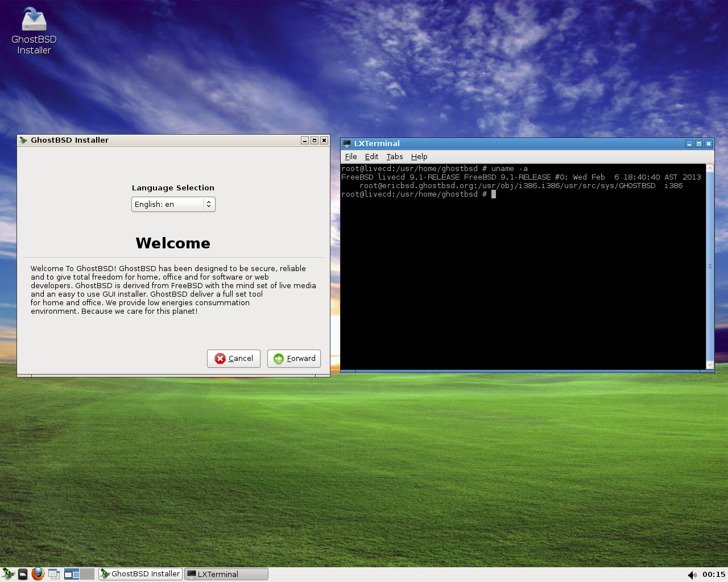Click the iconify all windows icon
728x582 pixels.
tap(54, 574)
